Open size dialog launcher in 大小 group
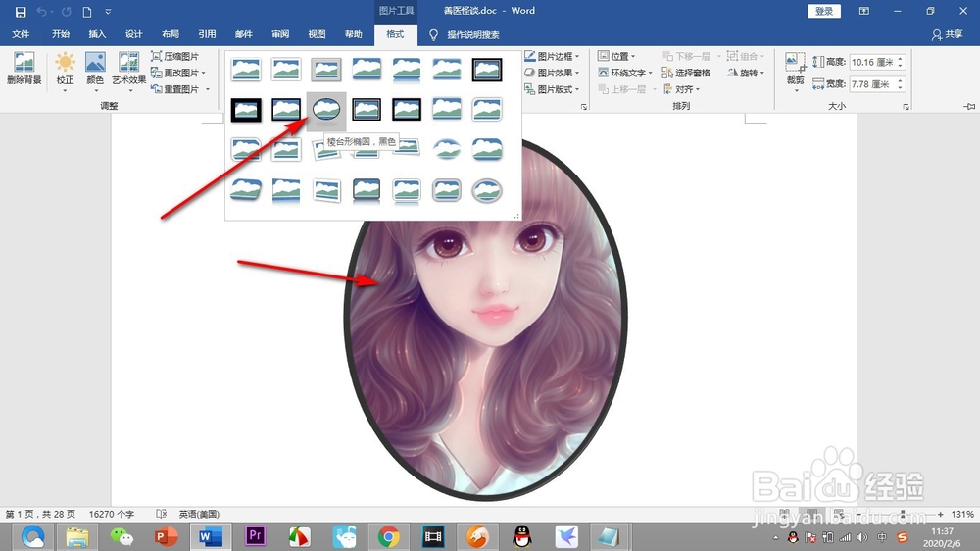 pyautogui.click(x=906, y=107)
